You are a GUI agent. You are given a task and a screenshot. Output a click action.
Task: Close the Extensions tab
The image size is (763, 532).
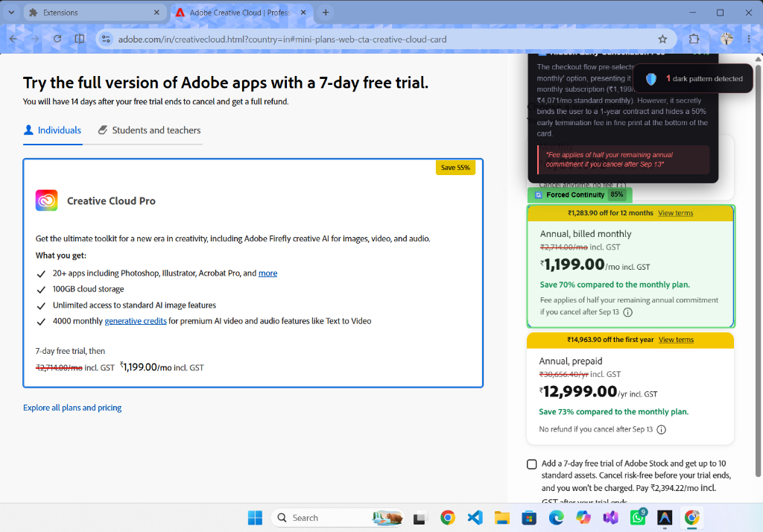pos(156,13)
